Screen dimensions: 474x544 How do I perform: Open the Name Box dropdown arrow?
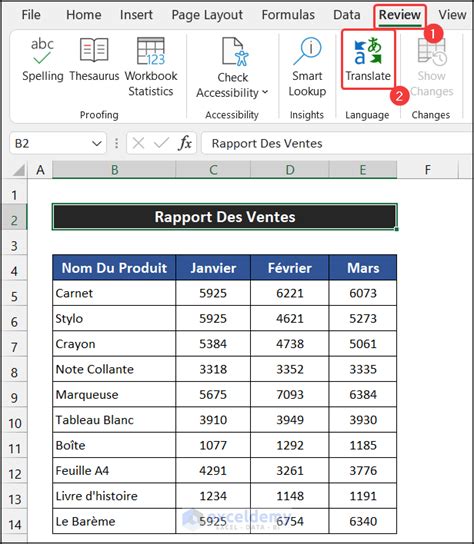(x=97, y=143)
